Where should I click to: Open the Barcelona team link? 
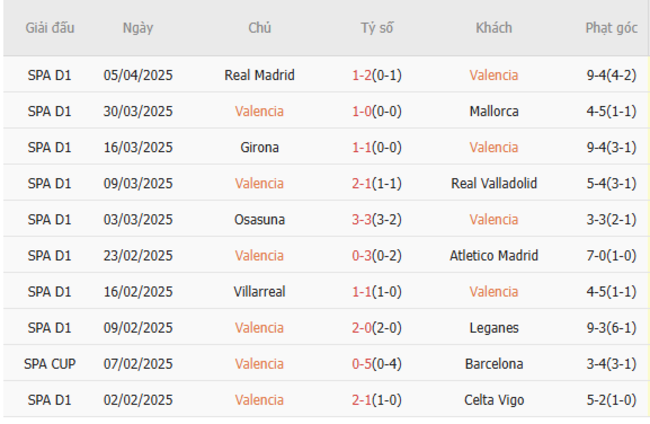tap(493, 363)
